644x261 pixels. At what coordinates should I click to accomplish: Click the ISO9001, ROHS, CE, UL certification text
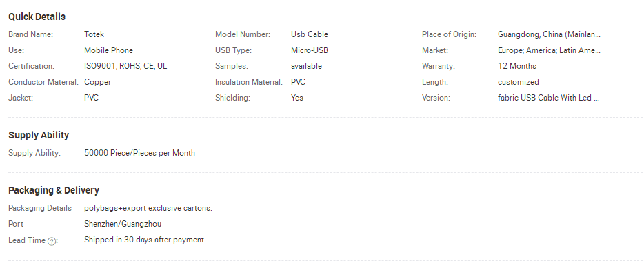point(125,66)
